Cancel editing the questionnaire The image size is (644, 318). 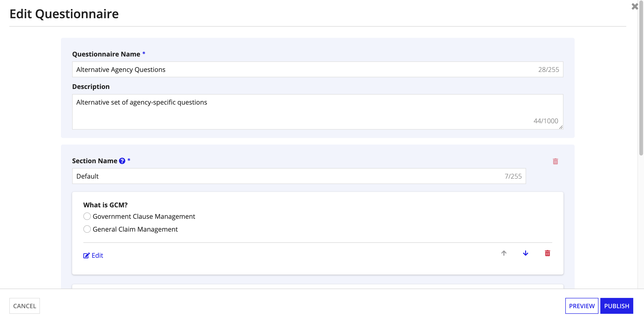coord(25,306)
